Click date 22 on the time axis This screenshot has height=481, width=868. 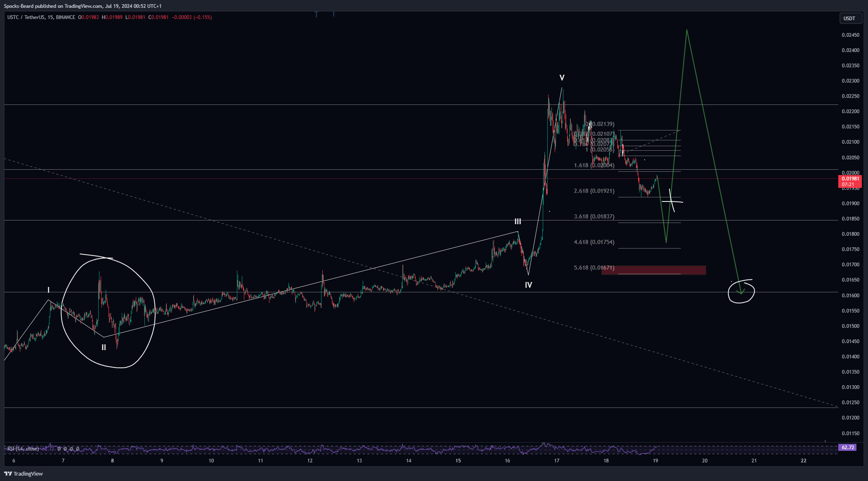point(804,461)
